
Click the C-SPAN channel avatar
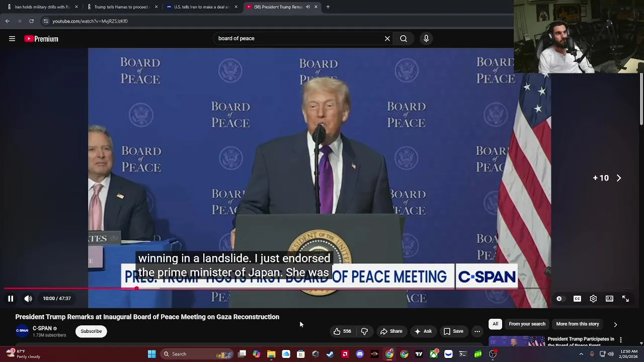coord(22,331)
